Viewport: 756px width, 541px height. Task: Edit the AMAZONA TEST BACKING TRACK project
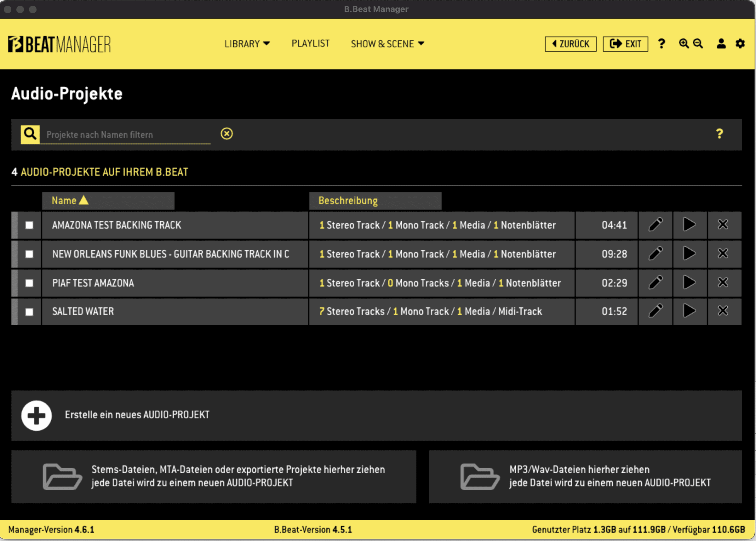[x=655, y=225]
